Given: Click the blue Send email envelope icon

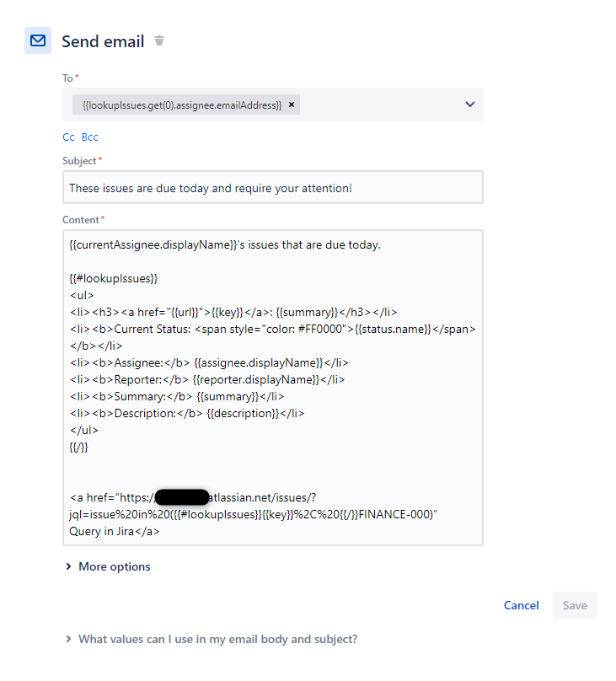Looking at the screenshot, I should [x=37, y=40].
